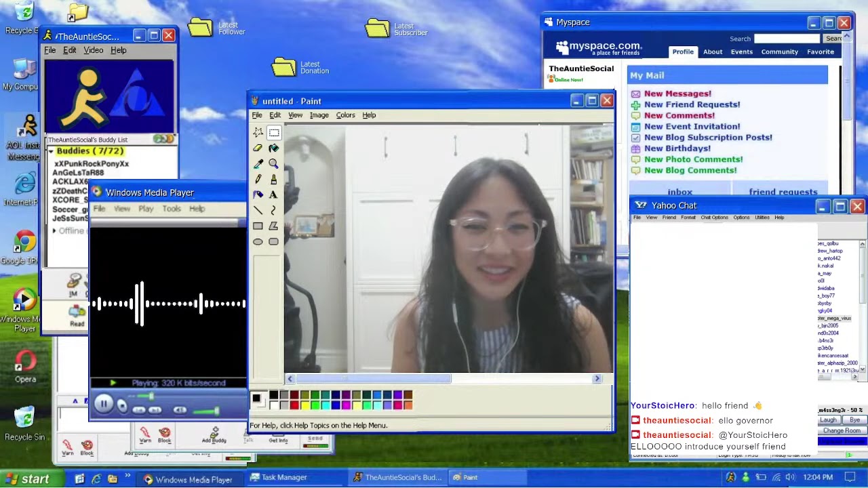
Task: Click the volume icon in system tray
Action: [x=790, y=478]
